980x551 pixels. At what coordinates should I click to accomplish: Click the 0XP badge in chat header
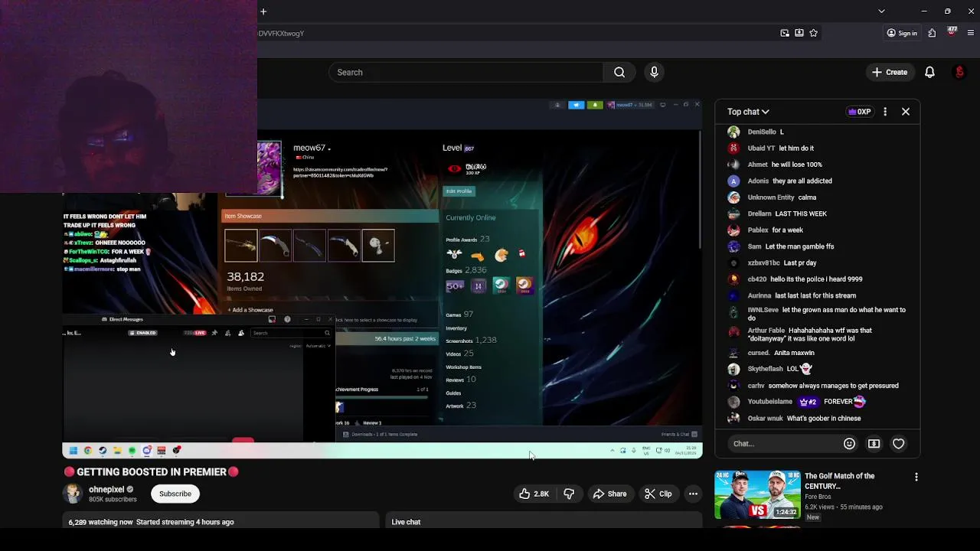[x=860, y=112]
